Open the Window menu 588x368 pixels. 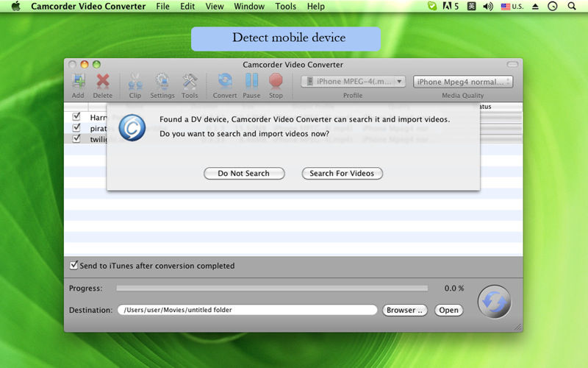(249, 7)
